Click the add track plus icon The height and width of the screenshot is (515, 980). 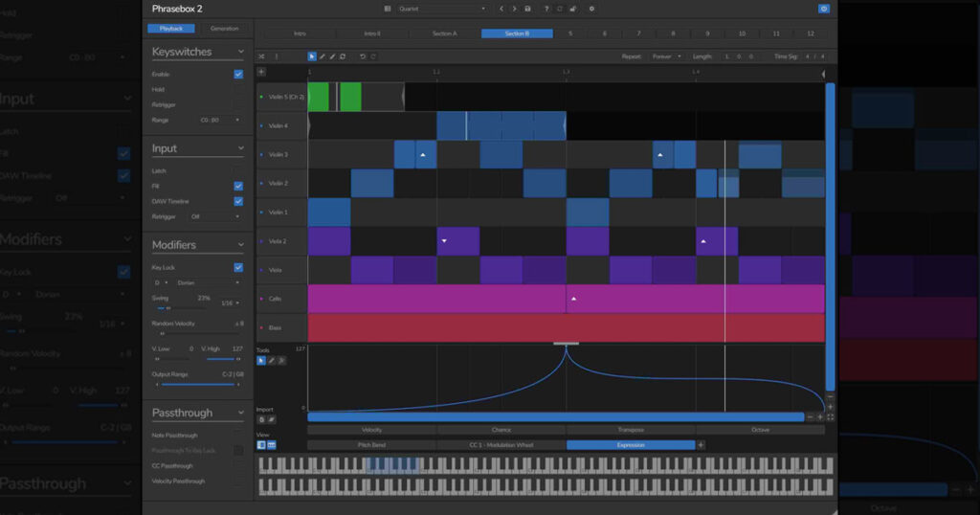261,72
